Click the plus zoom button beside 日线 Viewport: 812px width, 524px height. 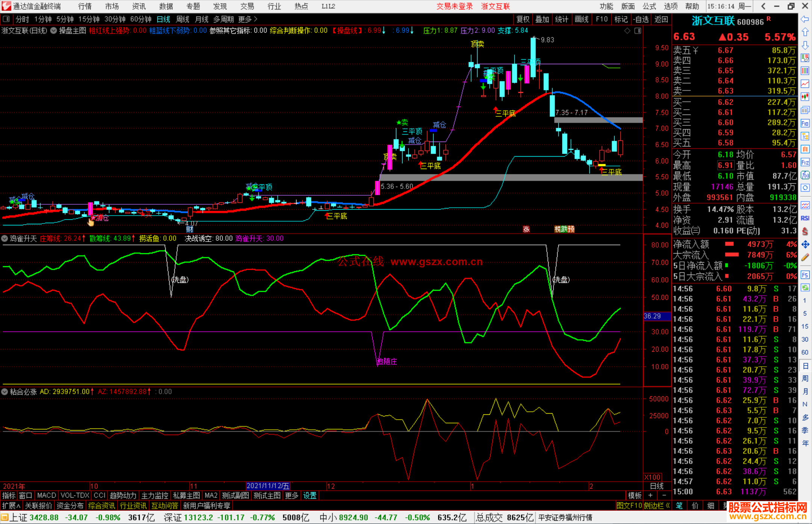click(x=650, y=495)
